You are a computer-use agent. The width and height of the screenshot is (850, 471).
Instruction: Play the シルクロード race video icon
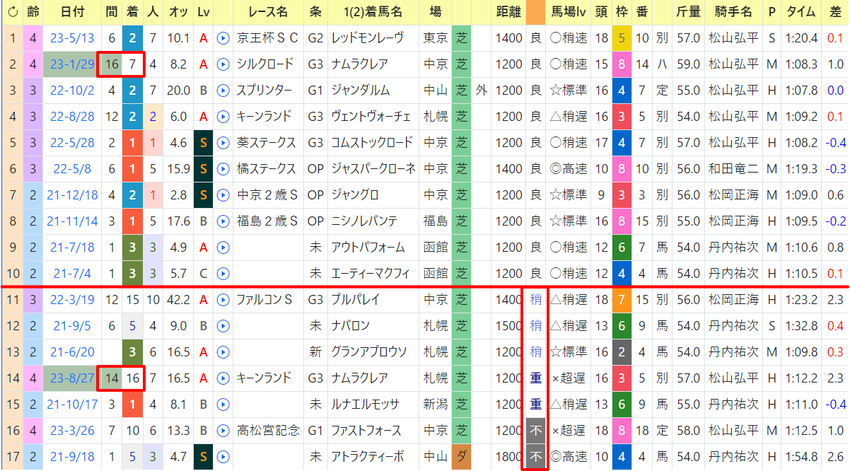223,64
